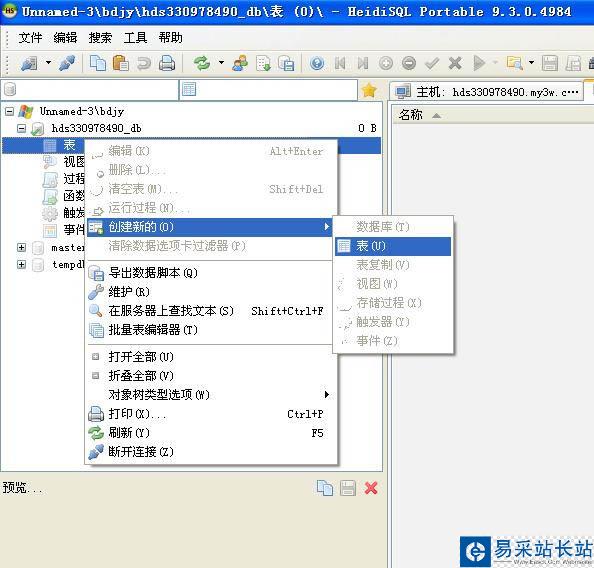Click the paste clipboard toolbar icon
The height and width of the screenshot is (568, 594).
pyautogui.click(x=121, y=63)
